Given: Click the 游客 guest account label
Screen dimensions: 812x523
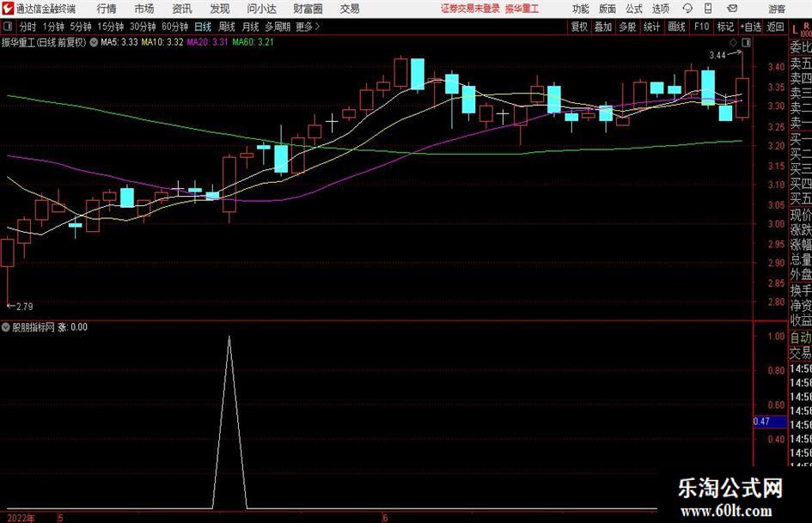Looking at the screenshot, I should point(777,9).
